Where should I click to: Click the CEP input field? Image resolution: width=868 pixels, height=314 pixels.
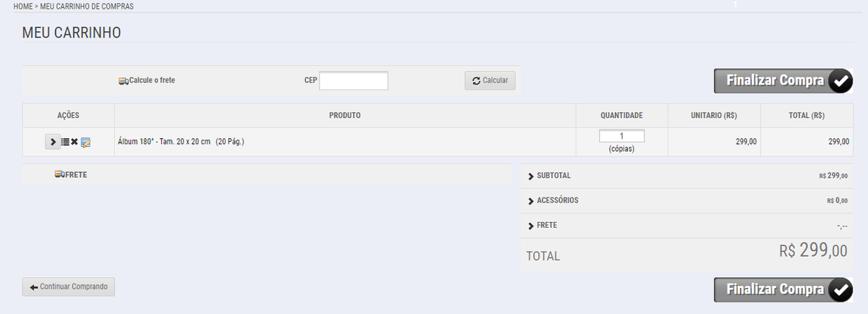[354, 81]
